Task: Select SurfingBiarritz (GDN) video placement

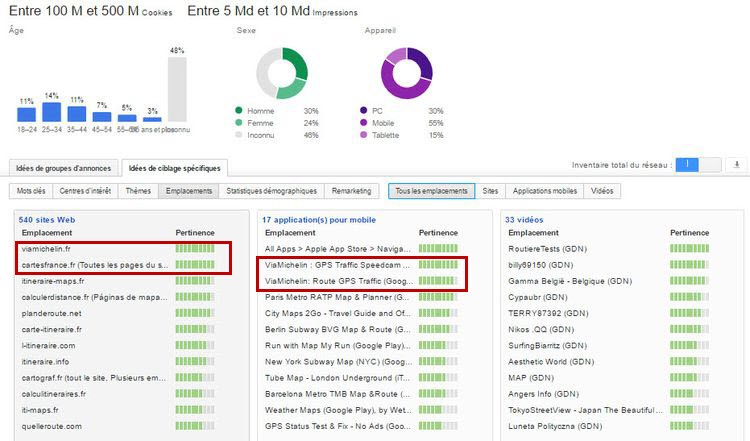Action: pyautogui.click(x=548, y=345)
